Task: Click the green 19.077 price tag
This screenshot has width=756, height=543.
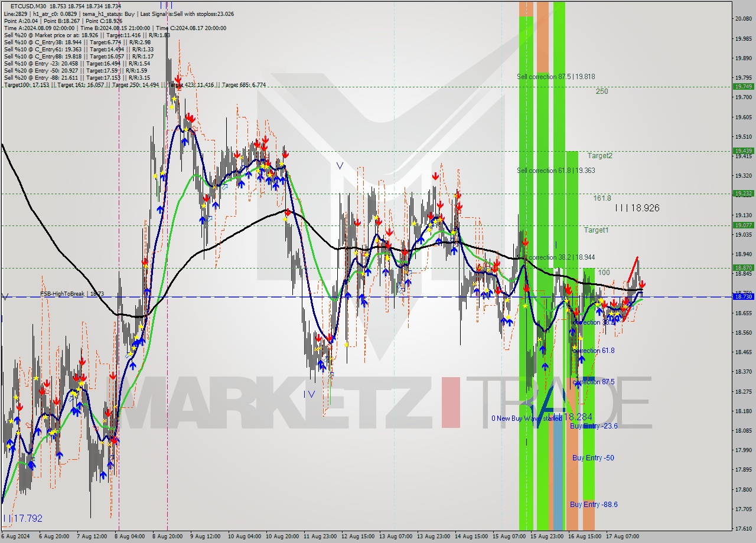Action: click(x=743, y=225)
